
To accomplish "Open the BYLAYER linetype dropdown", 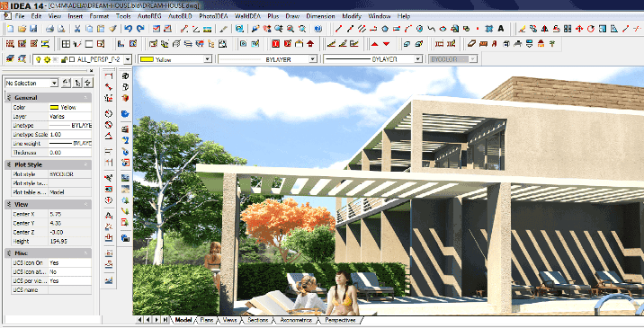I will [313, 59].
